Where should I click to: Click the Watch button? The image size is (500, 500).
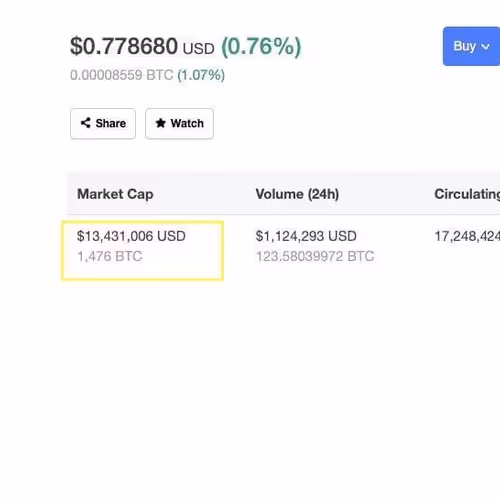pos(179,123)
